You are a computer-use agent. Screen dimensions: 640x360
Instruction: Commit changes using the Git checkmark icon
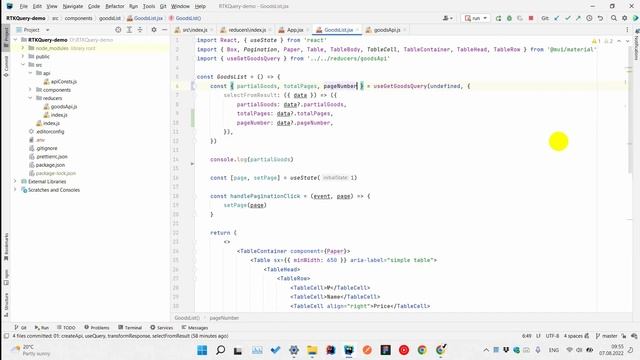click(568, 18)
